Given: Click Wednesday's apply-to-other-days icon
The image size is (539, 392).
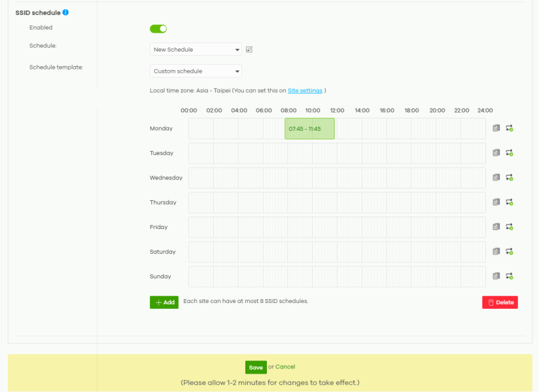Looking at the screenshot, I should click(509, 177).
